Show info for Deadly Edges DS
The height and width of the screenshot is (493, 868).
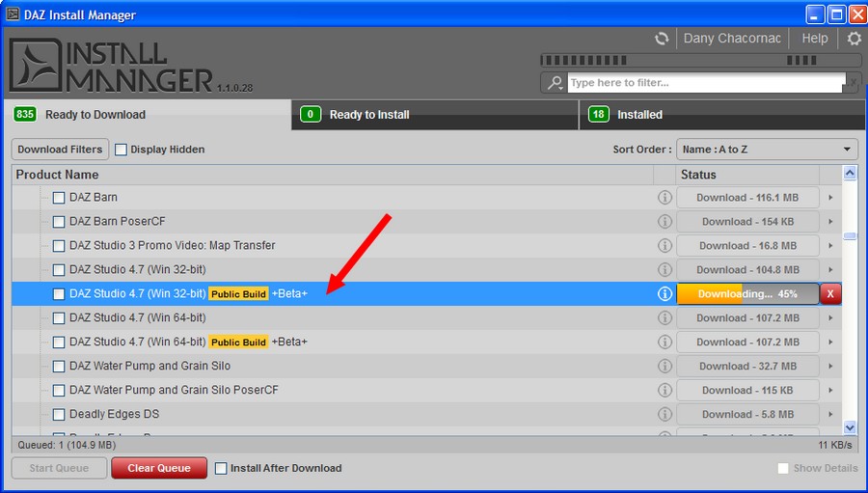tap(665, 414)
